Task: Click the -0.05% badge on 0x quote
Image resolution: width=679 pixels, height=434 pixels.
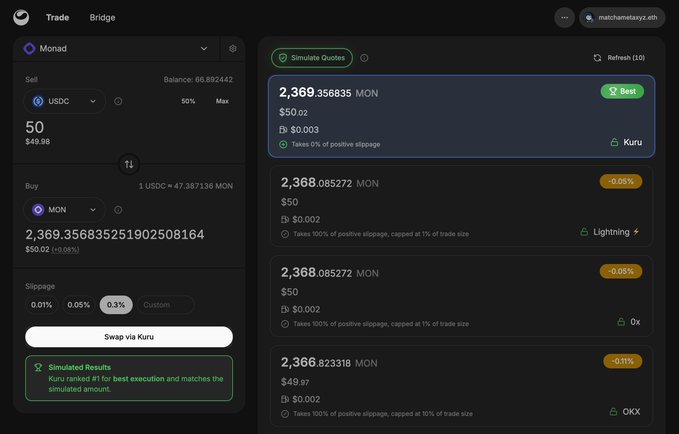Action: [621, 271]
